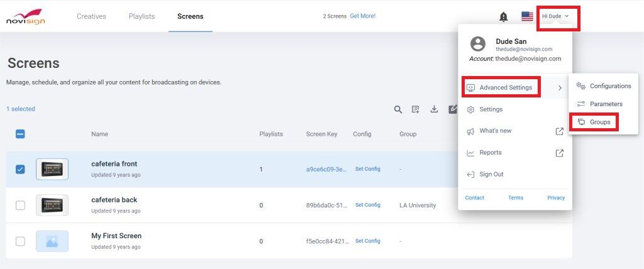644x269 pixels.
Task: Uncheck the cafeteria front checkbox
Action: click(x=20, y=169)
